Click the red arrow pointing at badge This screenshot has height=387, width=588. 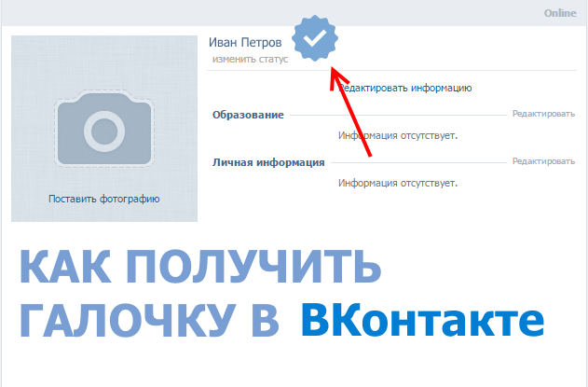(348, 112)
